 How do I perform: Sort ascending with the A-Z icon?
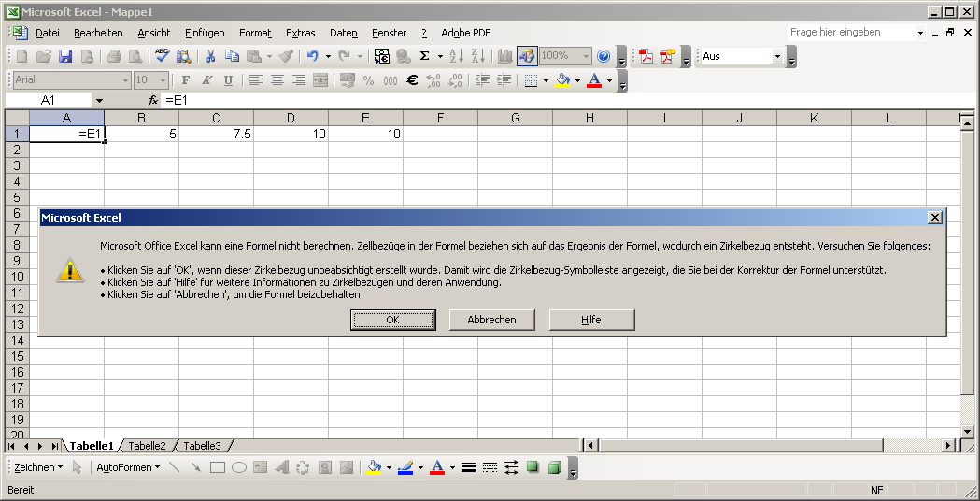point(456,56)
